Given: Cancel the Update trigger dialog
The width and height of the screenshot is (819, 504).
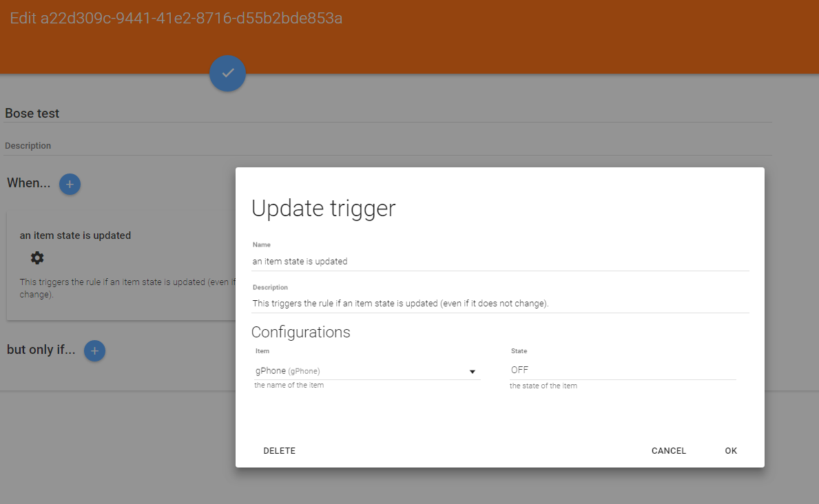Looking at the screenshot, I should point(668,451).
